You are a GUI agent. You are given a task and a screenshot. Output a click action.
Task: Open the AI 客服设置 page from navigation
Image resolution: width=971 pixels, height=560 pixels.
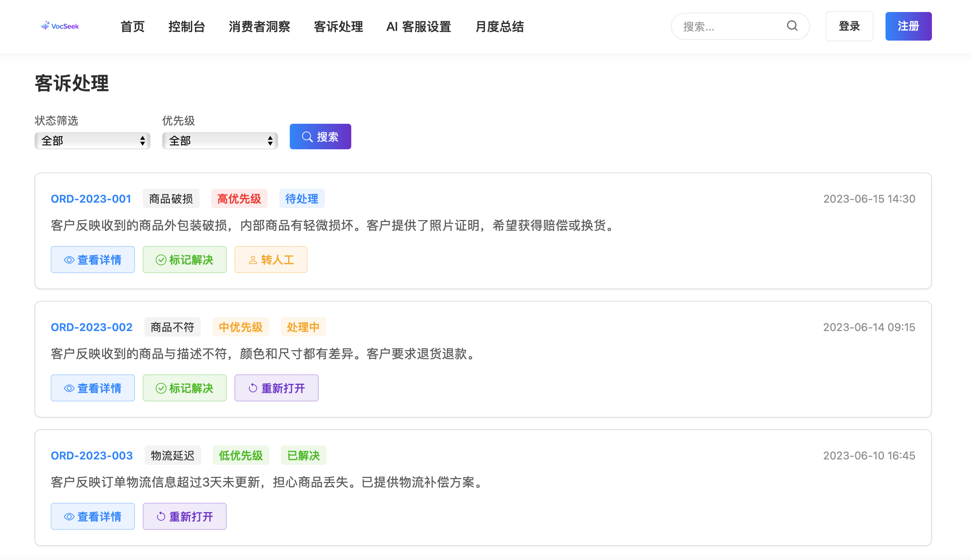pos(419,26)
